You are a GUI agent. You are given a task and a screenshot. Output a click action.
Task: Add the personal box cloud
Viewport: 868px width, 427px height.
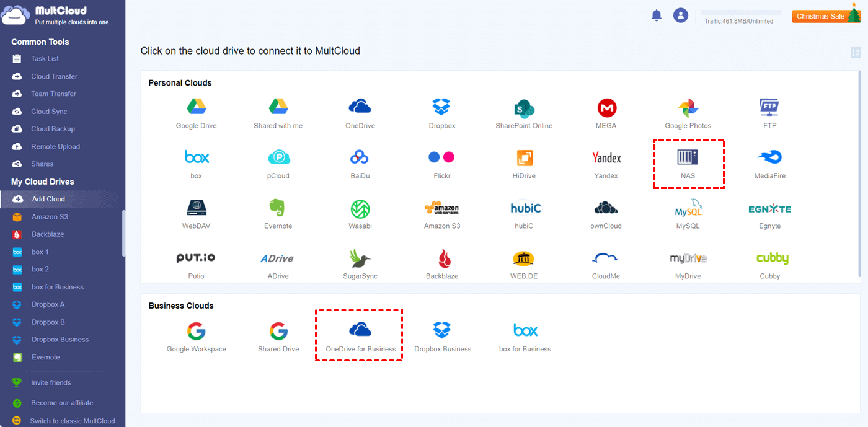(197, 157)
